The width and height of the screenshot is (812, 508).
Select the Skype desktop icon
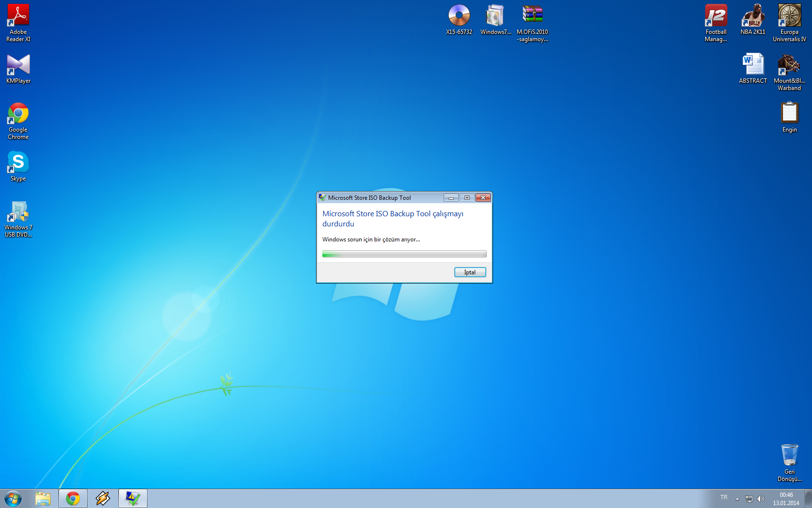coord(18,166)
